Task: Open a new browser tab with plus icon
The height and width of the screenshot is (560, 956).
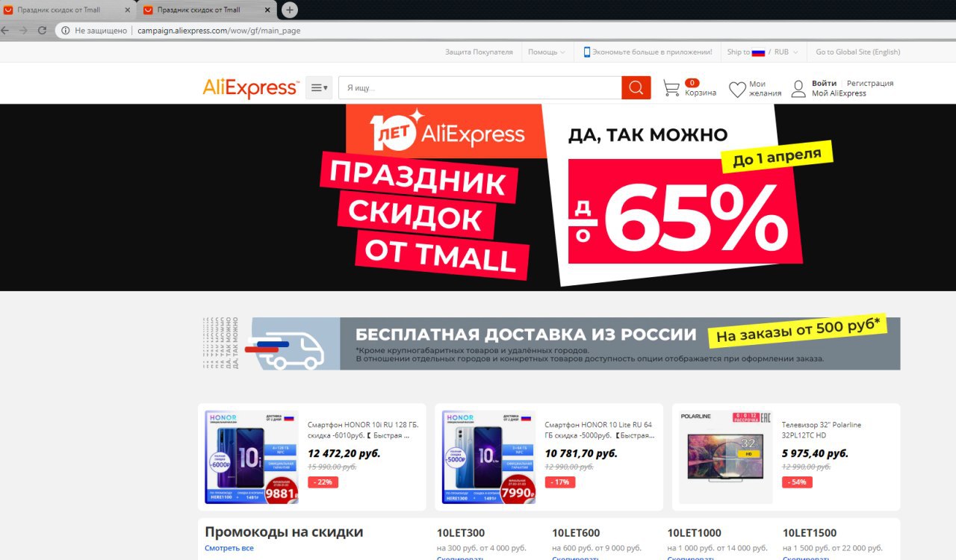Action: click(290, 10)
